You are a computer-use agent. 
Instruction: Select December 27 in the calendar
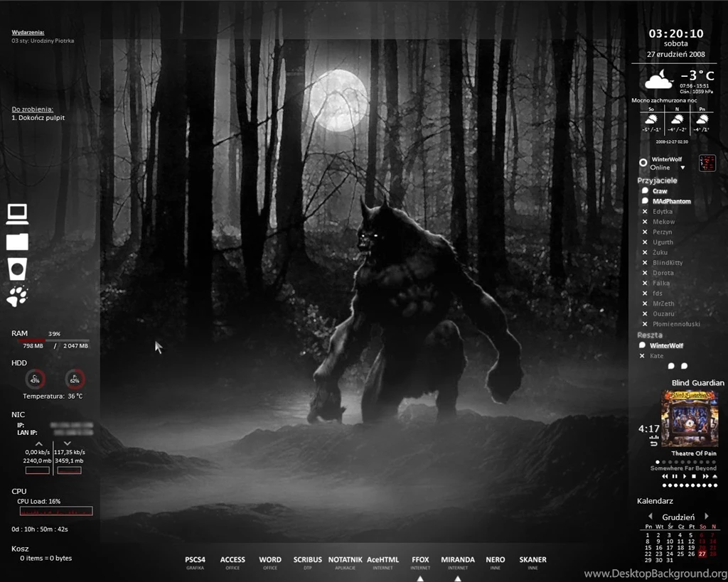tap(702, 552)
